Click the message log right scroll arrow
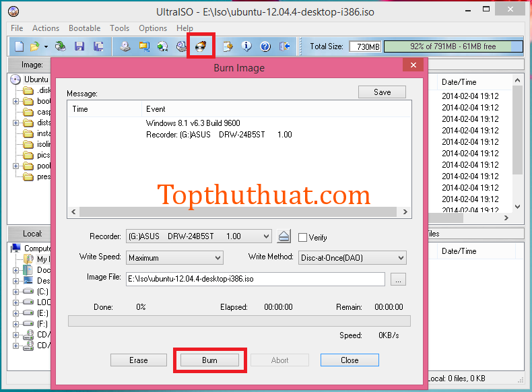The image size is (532, 392). (x=405, y=211)
